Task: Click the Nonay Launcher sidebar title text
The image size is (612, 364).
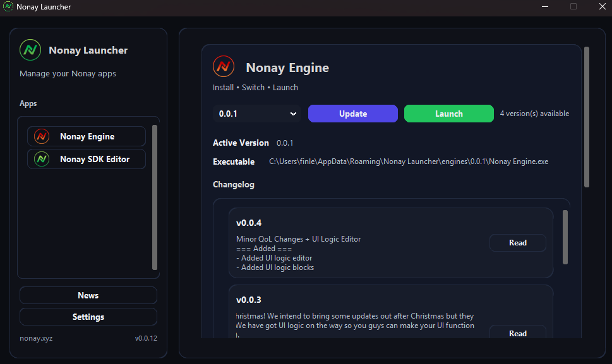Action: 88,50
